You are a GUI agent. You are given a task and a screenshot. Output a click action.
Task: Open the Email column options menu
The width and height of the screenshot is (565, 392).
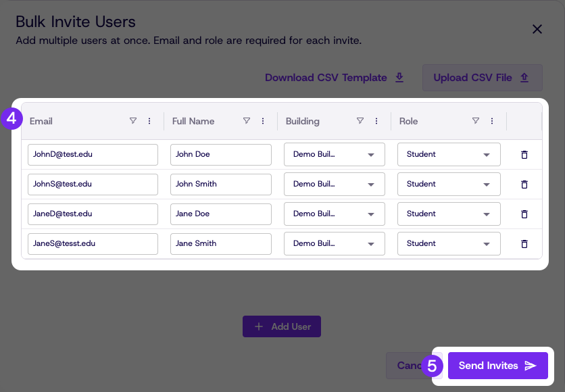tap(149, 121)
